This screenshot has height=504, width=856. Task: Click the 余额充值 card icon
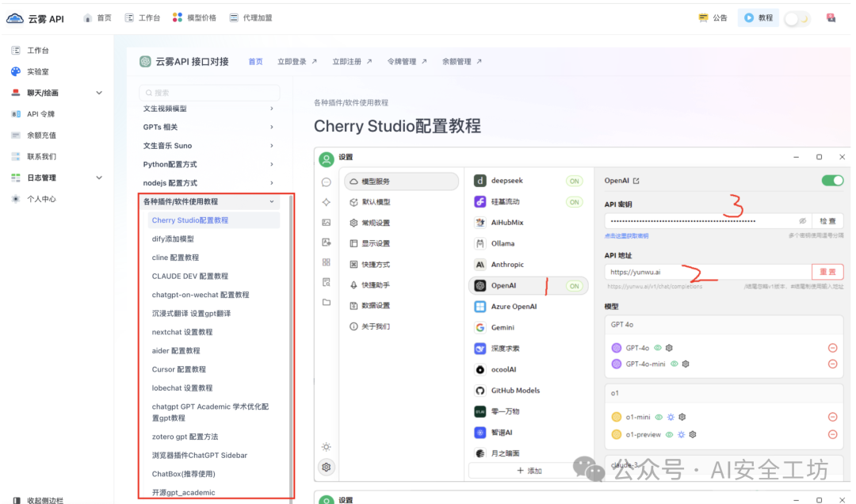click(16, 136)
